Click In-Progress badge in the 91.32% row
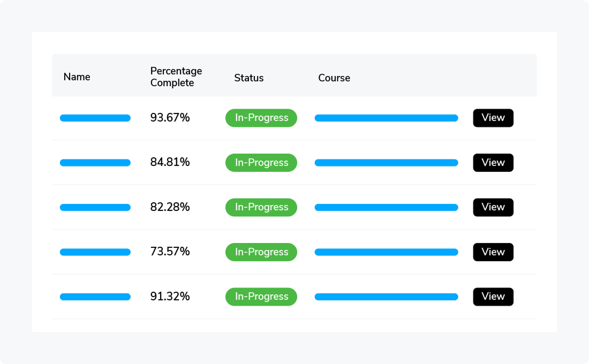589x364 pixels. pos(261,297)
